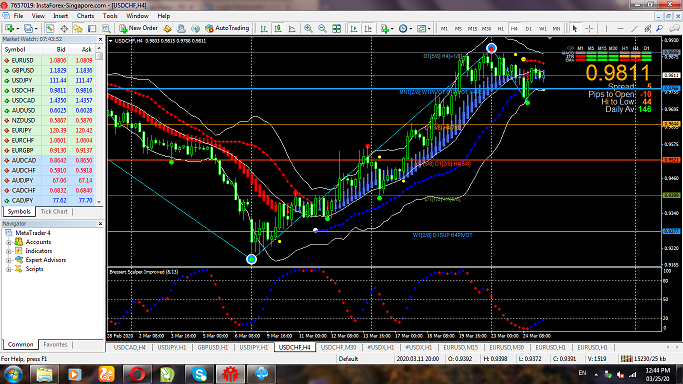Select the H1 timeframe button

(500, 28)
